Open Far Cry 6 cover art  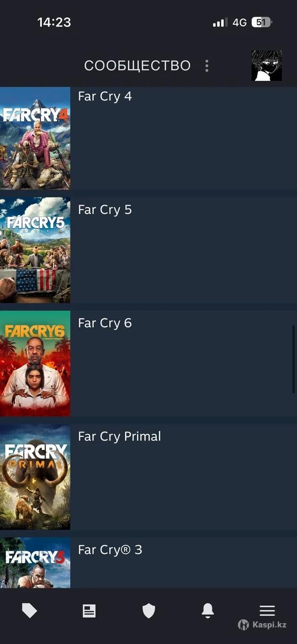click(x=35, y=363)
